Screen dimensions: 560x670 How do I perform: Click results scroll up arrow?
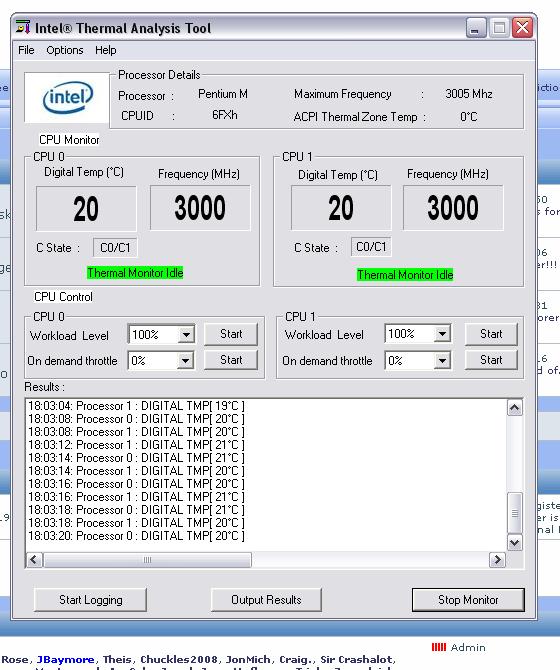[515, 408]
